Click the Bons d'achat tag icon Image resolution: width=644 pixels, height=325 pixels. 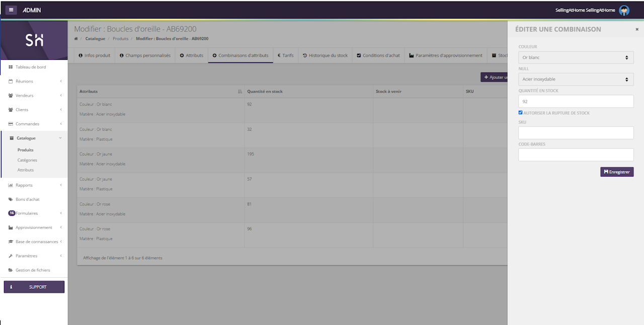pyautogui.click(x=11, y=199)
